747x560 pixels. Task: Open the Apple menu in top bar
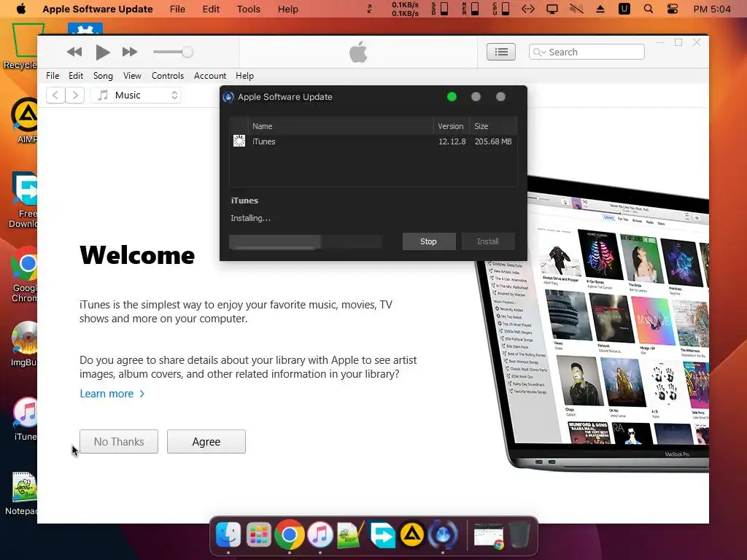tap(21, 9)
